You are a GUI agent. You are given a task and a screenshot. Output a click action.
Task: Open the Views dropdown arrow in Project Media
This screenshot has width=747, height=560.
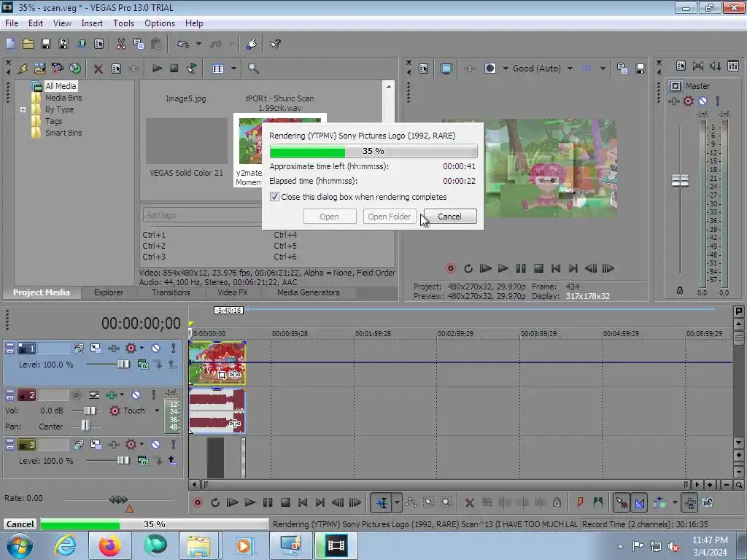pyautogui.click(x=233, y=69)
